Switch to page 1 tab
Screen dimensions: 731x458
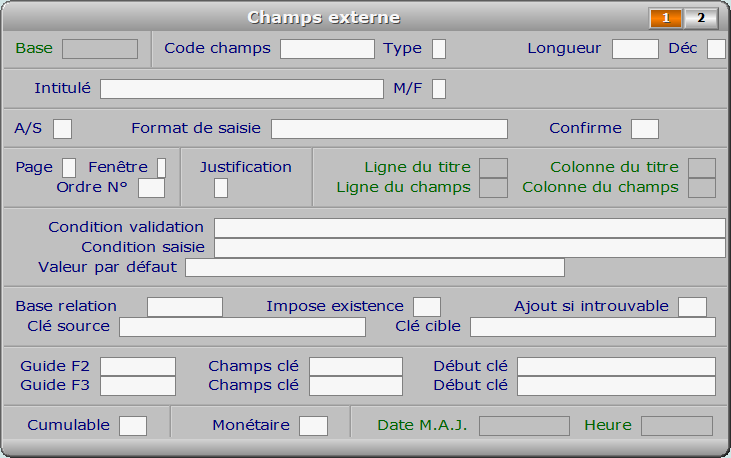click(666, 18)
